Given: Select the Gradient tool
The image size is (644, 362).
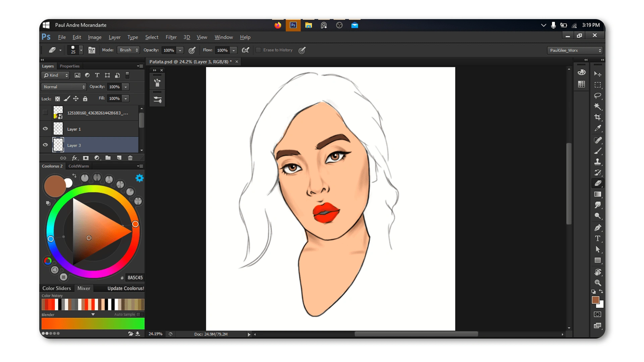Looking at the screenshot, I should click(x=597, y=194).
